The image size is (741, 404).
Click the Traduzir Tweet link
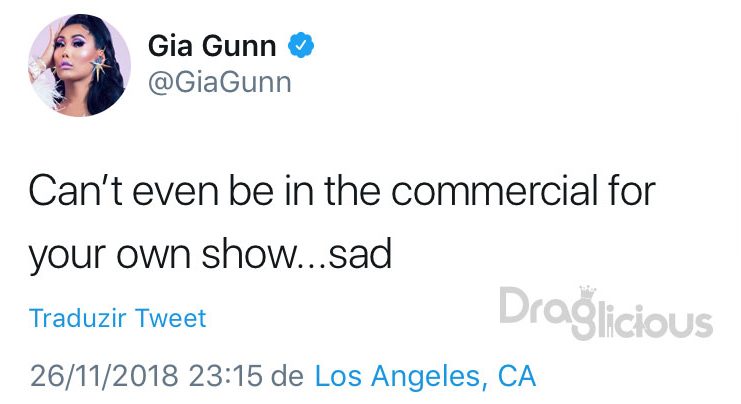[118, 318]
